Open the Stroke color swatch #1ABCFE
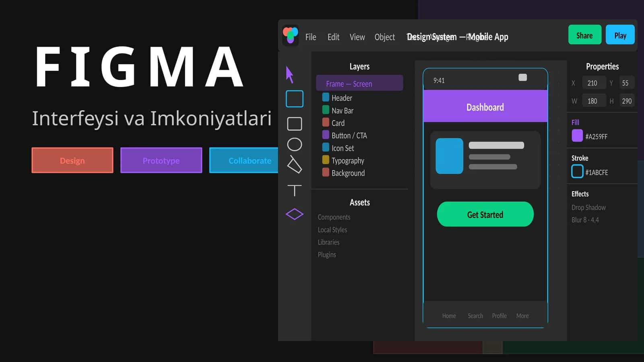Viewport: 644px width, 362px height. pyautogui.click(x=577, y=171)
